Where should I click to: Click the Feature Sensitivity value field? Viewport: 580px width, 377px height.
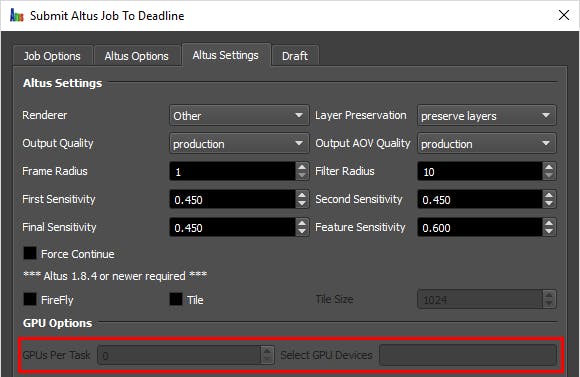pyautogui.click(x=480, y=227)
